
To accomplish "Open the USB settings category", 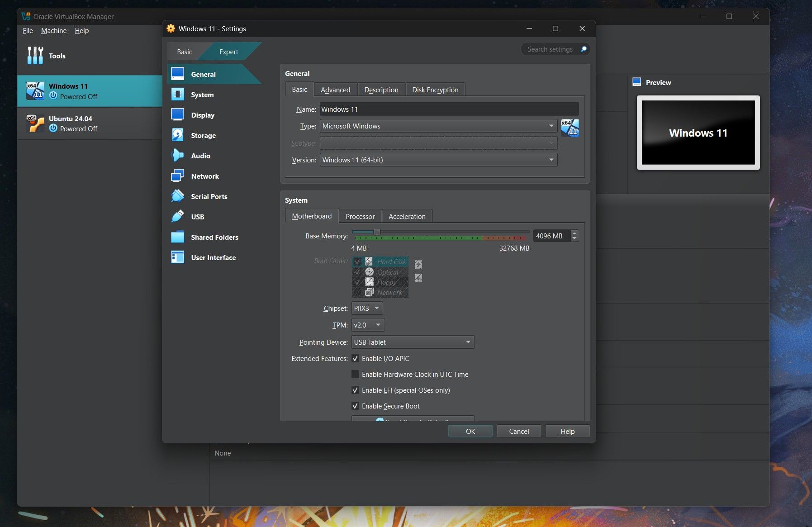I will (x=214, y=217).
